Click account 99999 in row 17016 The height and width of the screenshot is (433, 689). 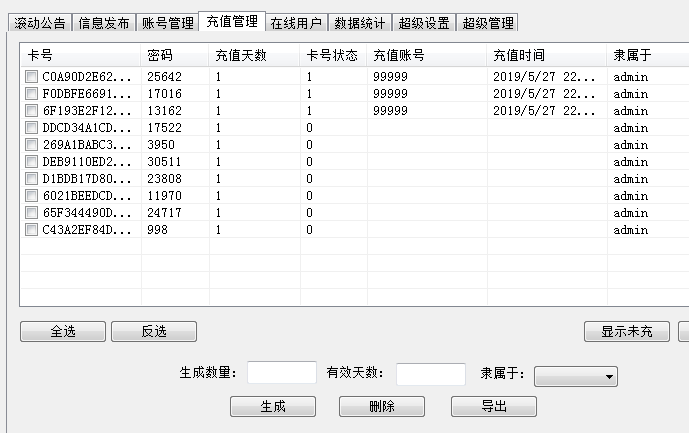click(390, 94)
